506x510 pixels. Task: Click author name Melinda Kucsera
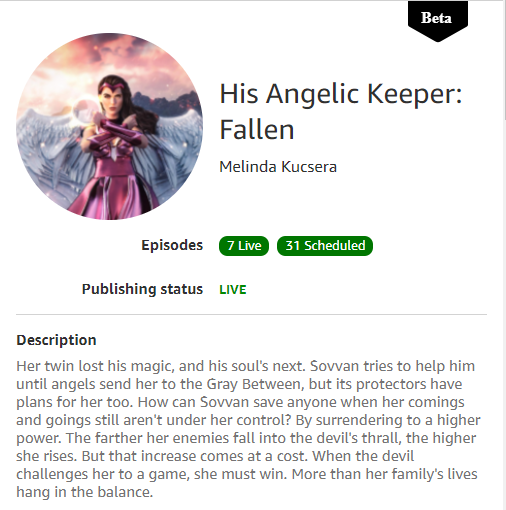coord(278,167)
